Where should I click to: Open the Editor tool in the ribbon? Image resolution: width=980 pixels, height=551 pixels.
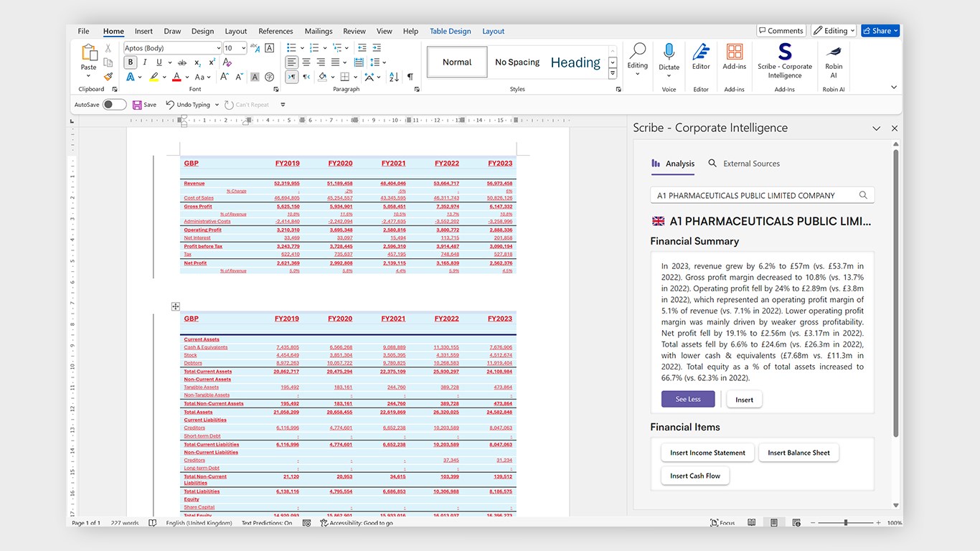coord(701,56)
